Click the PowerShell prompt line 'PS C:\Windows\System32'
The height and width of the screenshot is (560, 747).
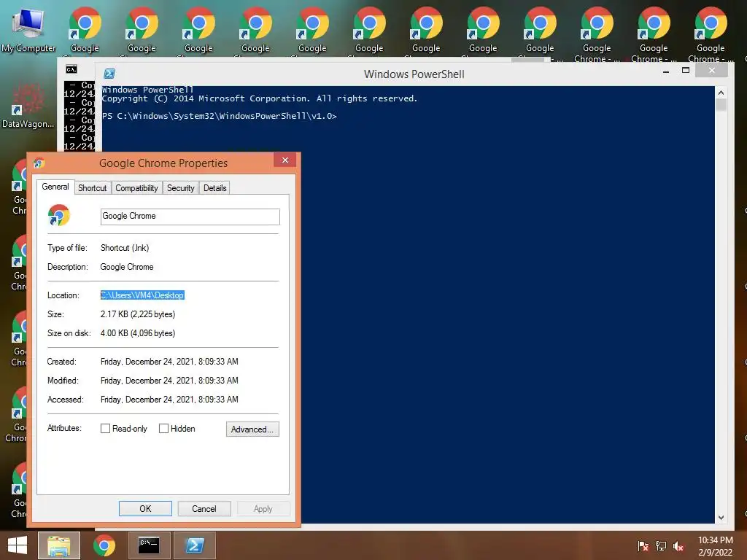pyautogui.click(x=219, y=116)
